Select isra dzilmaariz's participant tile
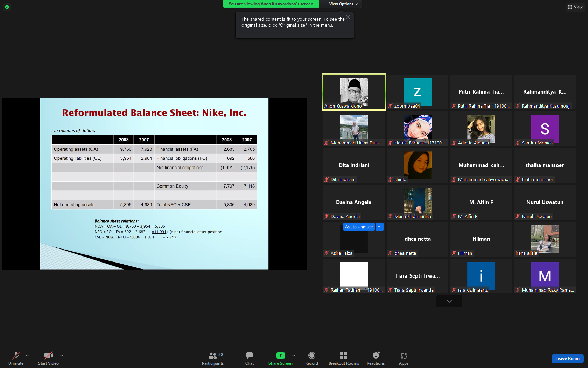588x368 pixels. [481, 276]
